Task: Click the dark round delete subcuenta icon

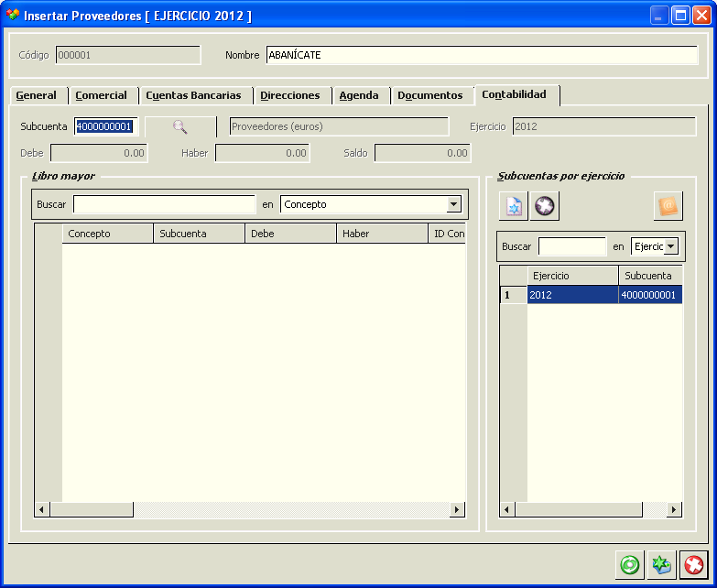Action: coord(545,206)
